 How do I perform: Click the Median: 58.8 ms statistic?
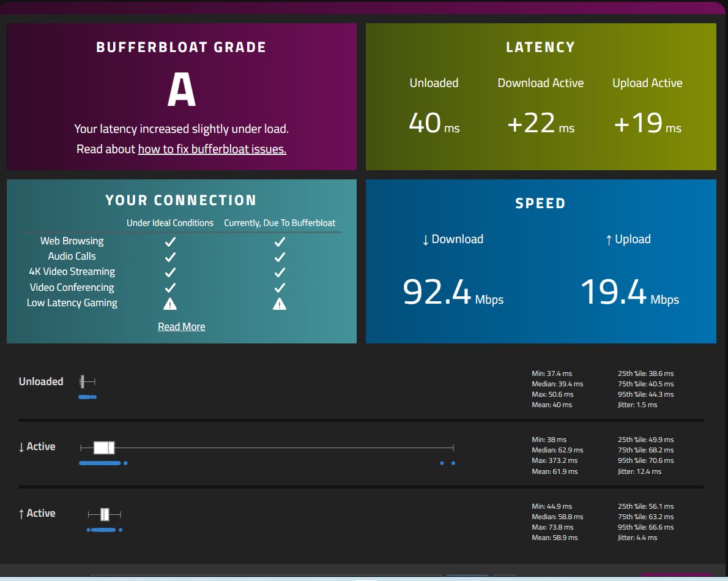click(x=557, y=517)
